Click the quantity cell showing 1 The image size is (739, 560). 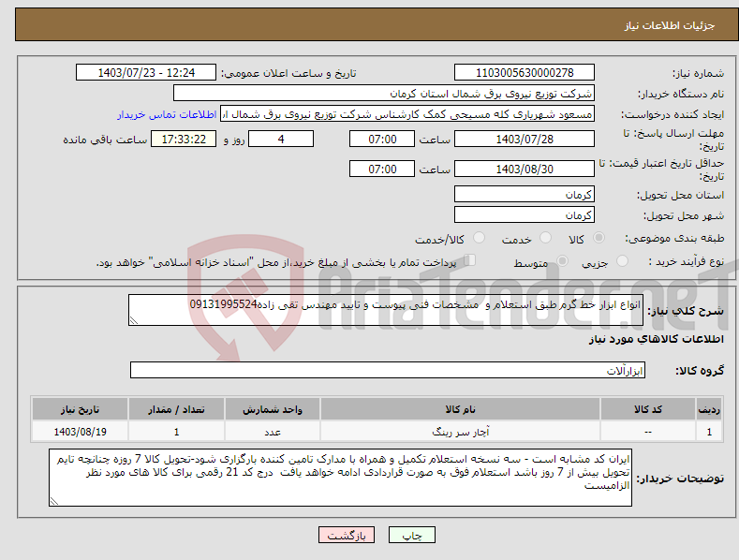pyautogui.click(x=176, y=432)
